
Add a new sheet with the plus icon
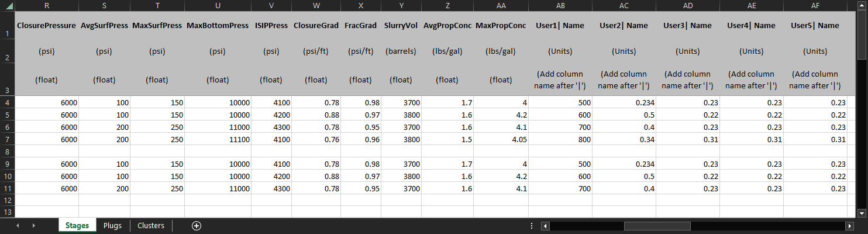(197, 226)
